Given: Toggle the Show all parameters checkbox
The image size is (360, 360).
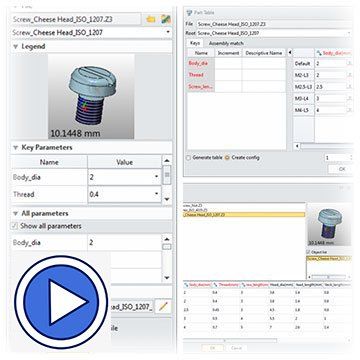Looking at the screenshot, I should [14, 226].
